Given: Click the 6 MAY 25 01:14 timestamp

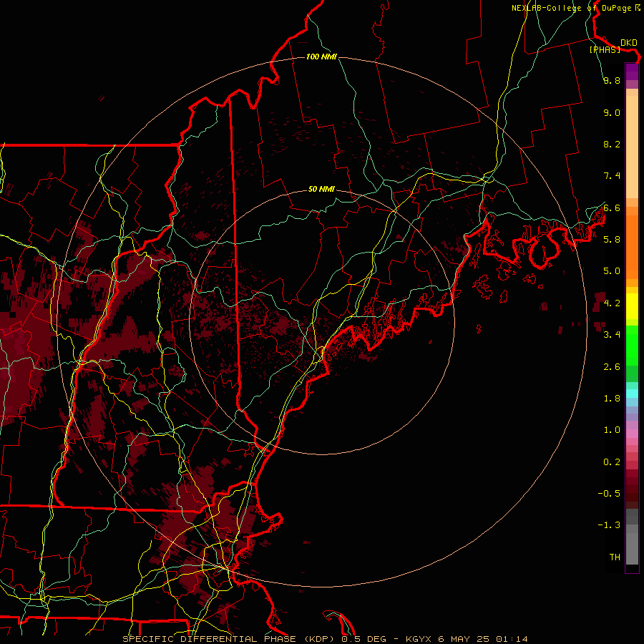Looking at the screenshot, I should tap(484, 639).
